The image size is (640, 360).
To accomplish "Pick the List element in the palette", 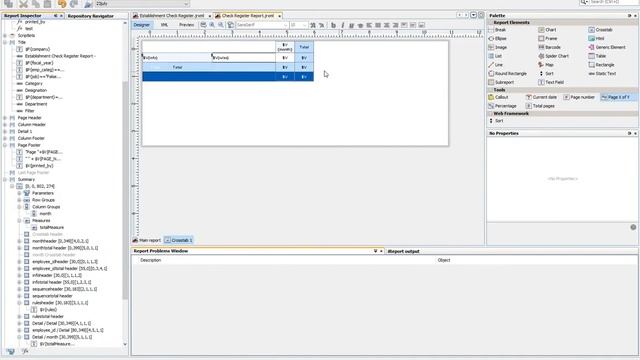I will coord(495,56).
